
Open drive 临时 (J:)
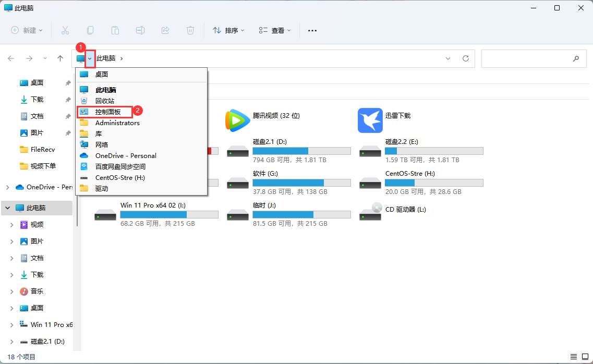tap(289, 214)
